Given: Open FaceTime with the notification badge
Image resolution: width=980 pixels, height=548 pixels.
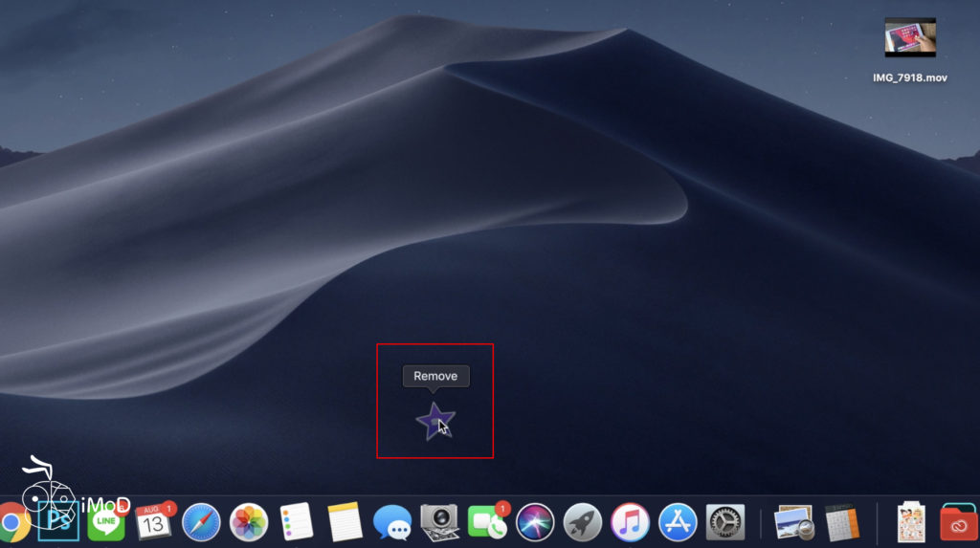Looking at the screenshot, I should [488, 521].
